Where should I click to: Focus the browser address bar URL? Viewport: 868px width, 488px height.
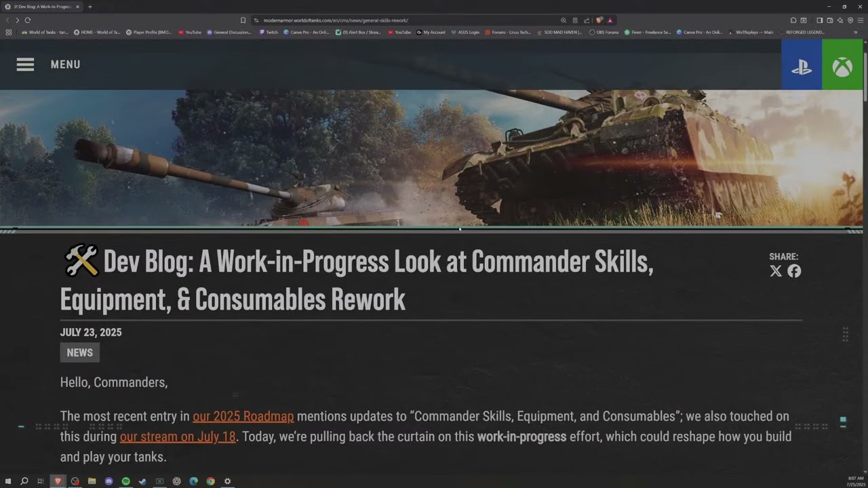click(336, 20)
